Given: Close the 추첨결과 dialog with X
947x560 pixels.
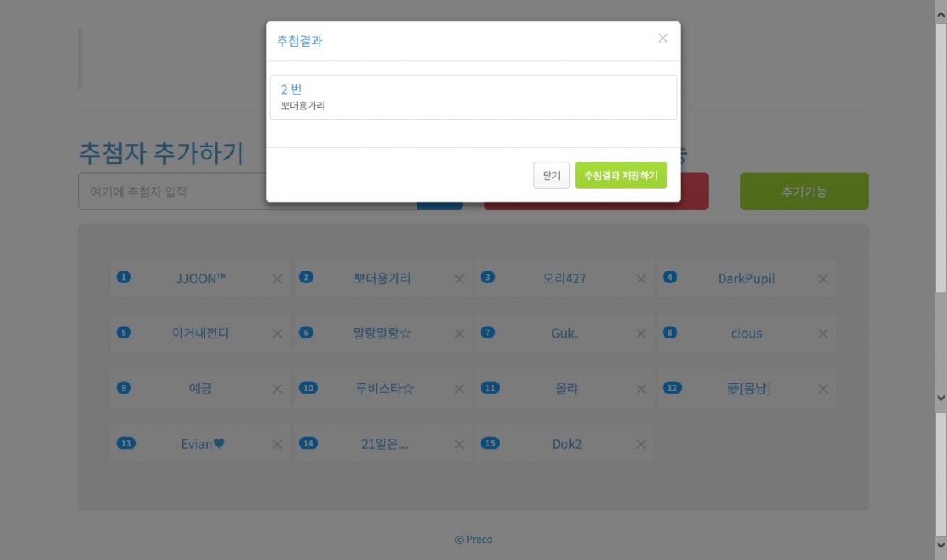Looking at the screenshot, I should click(x=663, y=38).
